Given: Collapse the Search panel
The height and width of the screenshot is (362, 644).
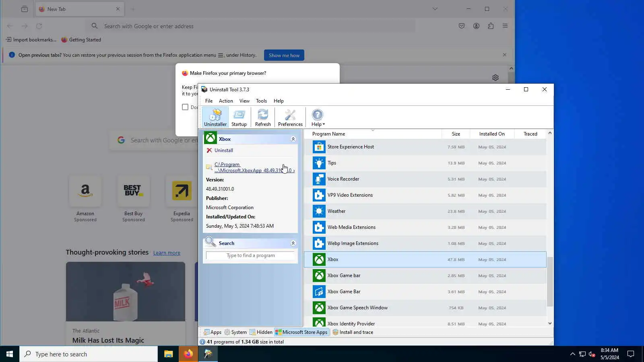Looking at the screenshot, I should 293,243.
